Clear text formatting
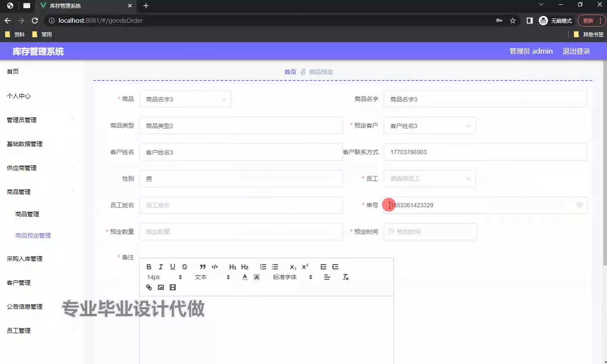Image resolution: width=607 pixels, height=364 pixels. click(345, 277)
